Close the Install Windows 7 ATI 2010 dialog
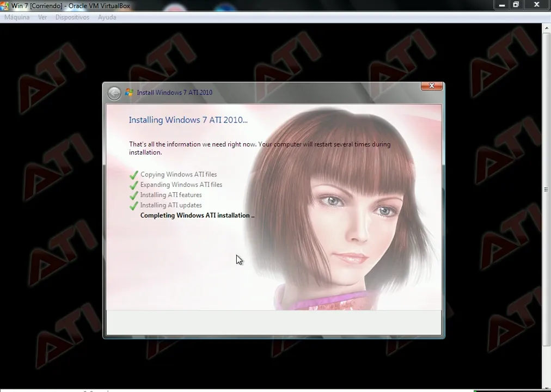The width and height of the screenshot is (551, 392). click(432, 85)
